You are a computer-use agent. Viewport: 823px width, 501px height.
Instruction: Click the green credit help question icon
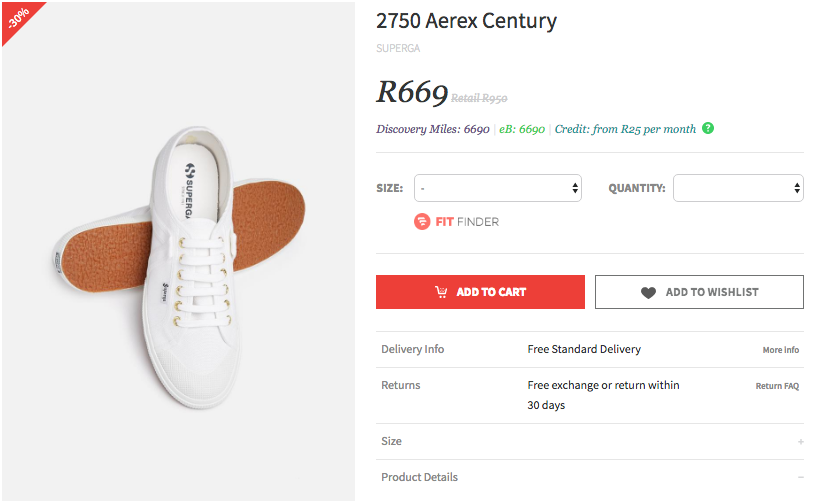point(708,129)
